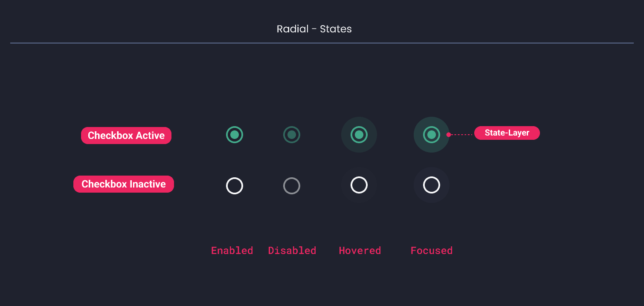Toggle the inactive checkbox under Focused
This screenshot has height=306, width=644.
[x=432, y=185]
